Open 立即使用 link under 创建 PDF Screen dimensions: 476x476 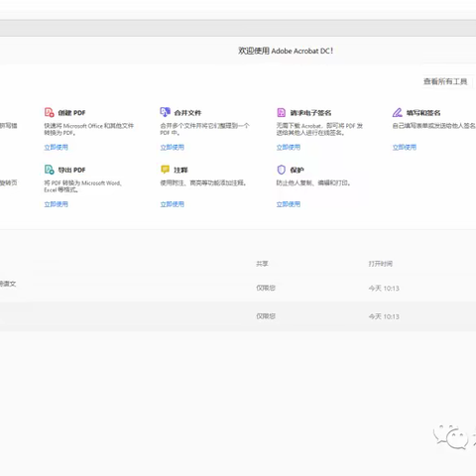pos(57,147)
